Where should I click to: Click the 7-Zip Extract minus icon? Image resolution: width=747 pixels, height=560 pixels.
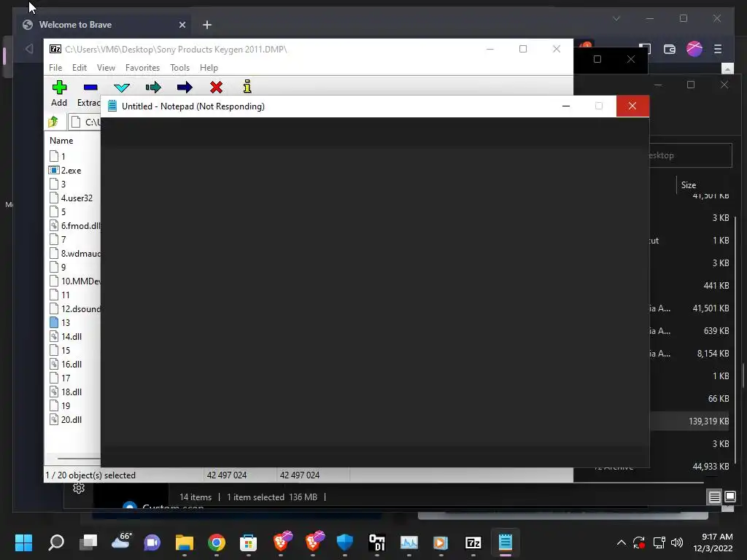point(90,87)
